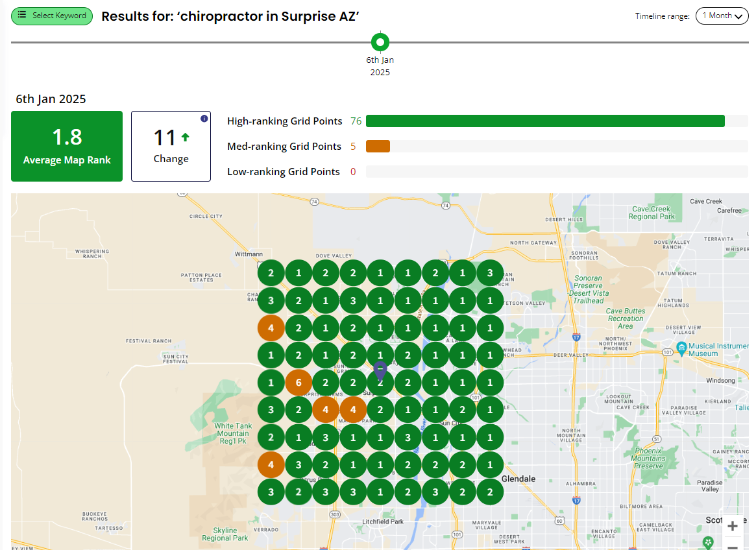This screenshot has height=550, width=756.
Task: Click the Average Map Rank 1.8 tile
Action: click(67, 146)
